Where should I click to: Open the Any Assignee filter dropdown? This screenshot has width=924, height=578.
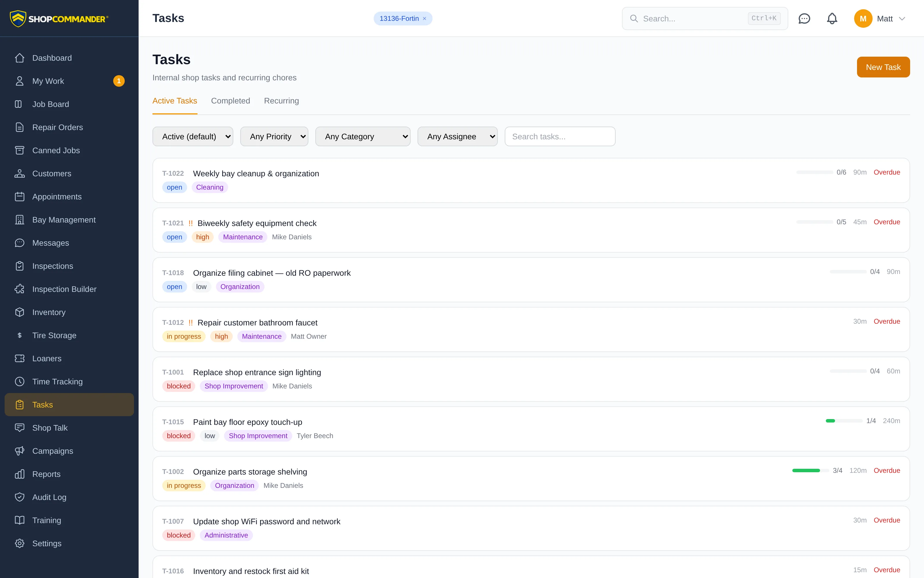click(457, 136)
